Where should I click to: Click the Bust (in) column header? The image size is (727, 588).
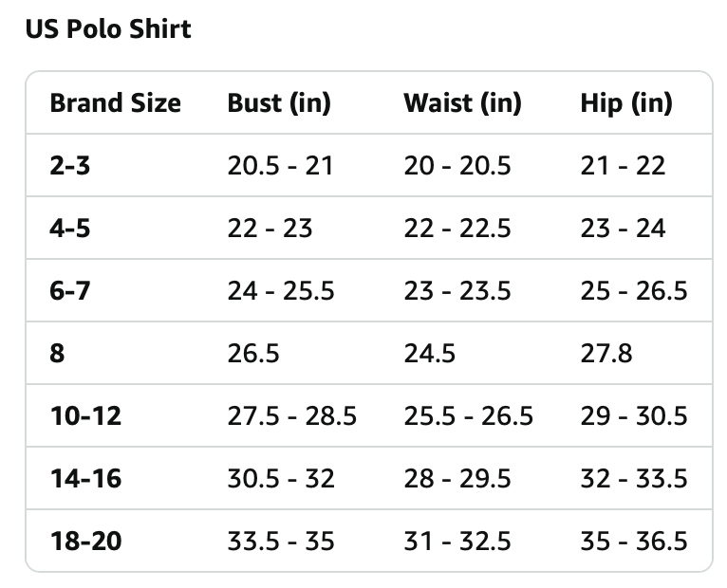(x=279, y=102)
